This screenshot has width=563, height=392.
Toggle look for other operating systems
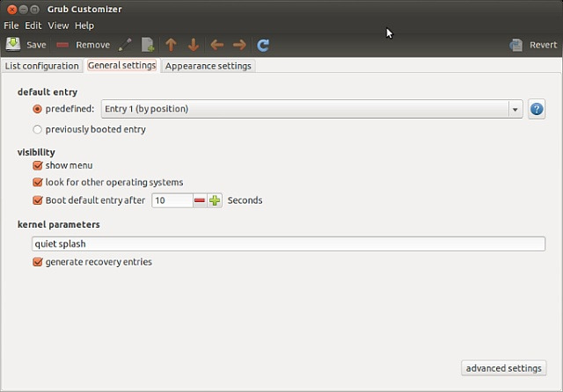[38, 182]
